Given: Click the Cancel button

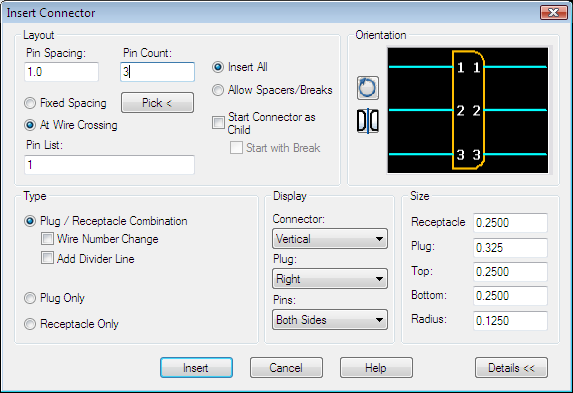Looking at the screenshot, I should coord(286,367).
